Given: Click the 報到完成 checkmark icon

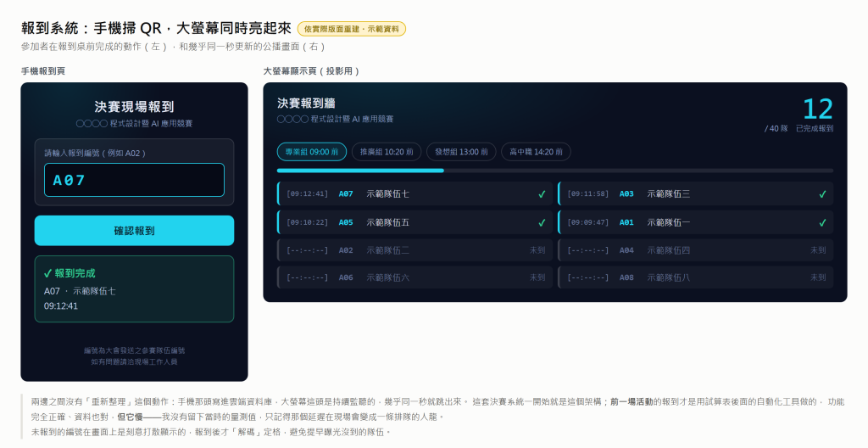Looking at the screenshot, I should pos(47,273).
